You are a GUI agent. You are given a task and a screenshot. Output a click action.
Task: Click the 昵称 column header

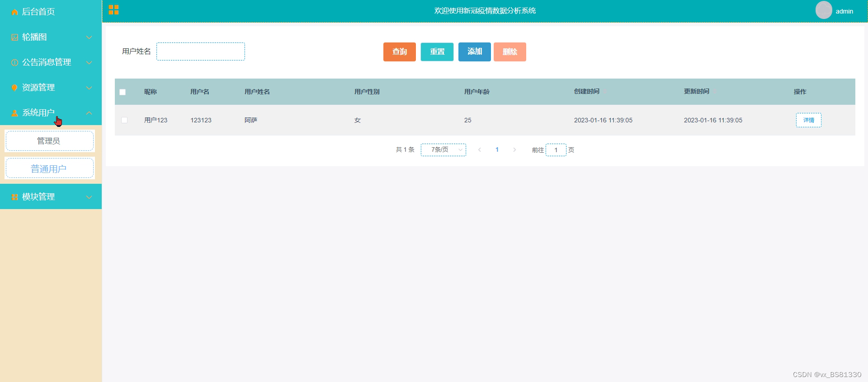151,92
